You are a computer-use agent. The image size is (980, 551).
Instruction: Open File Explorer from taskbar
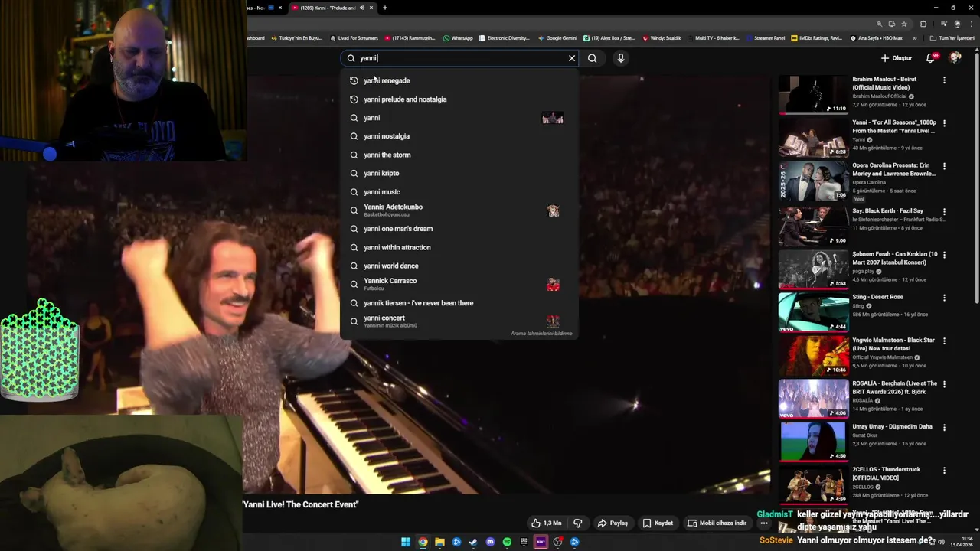pos(439,542)
